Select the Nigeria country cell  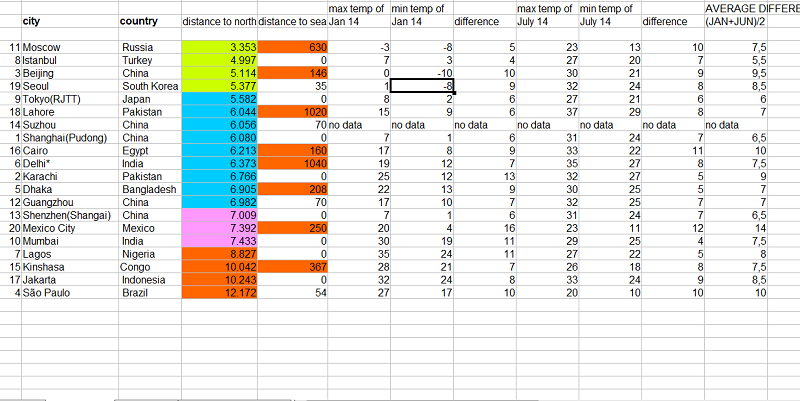click(150, 254)
